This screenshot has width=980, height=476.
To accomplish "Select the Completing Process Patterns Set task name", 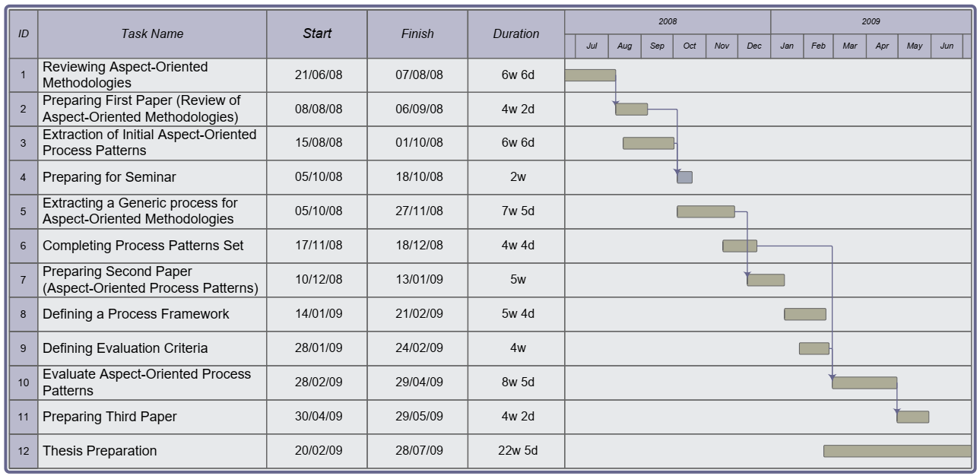I will [143, 246].
